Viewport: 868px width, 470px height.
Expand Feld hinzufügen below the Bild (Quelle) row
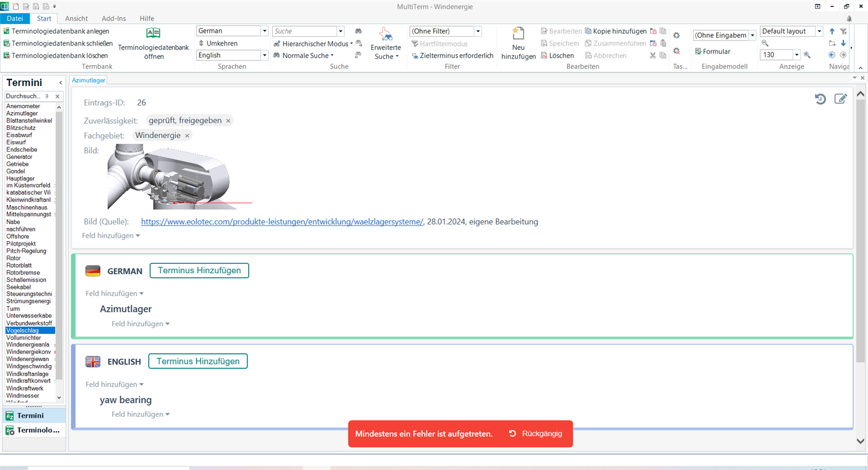111,236
